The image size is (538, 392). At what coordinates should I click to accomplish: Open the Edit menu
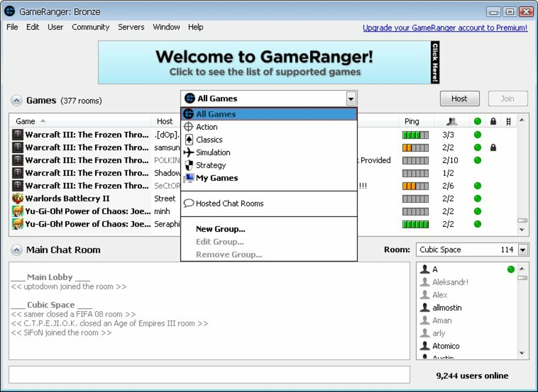pyautogui.click(x=32, y=27)
